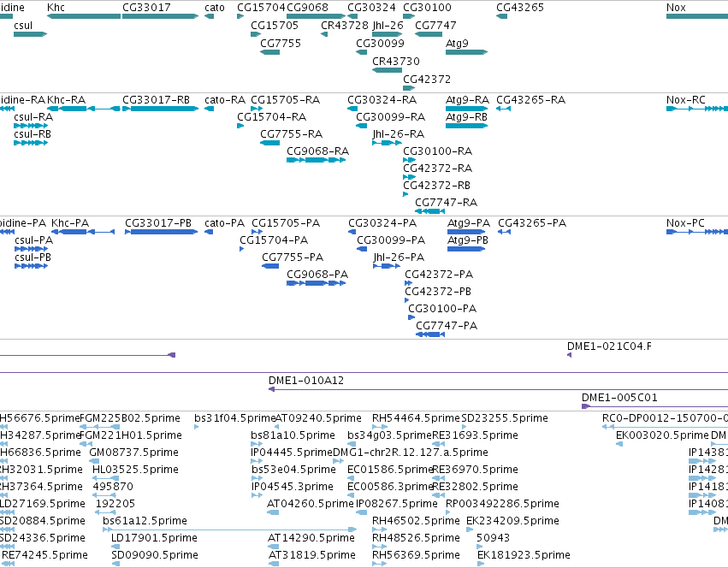
Task: Click the CG33017 gene span
Action: (x=160, y=16)
